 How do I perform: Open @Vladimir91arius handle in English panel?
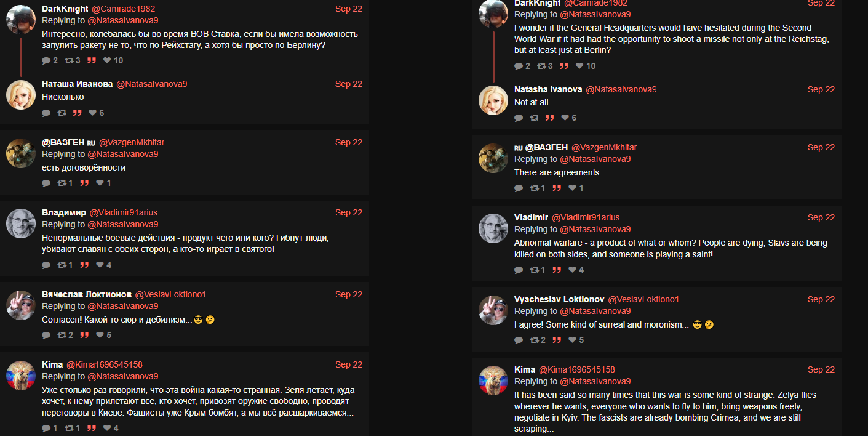click(x=586, y=217)
